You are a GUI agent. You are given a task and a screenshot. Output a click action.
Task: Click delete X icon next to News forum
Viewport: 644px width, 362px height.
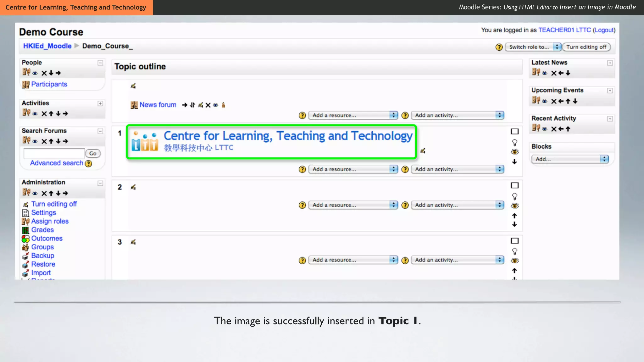coord(208,105)
